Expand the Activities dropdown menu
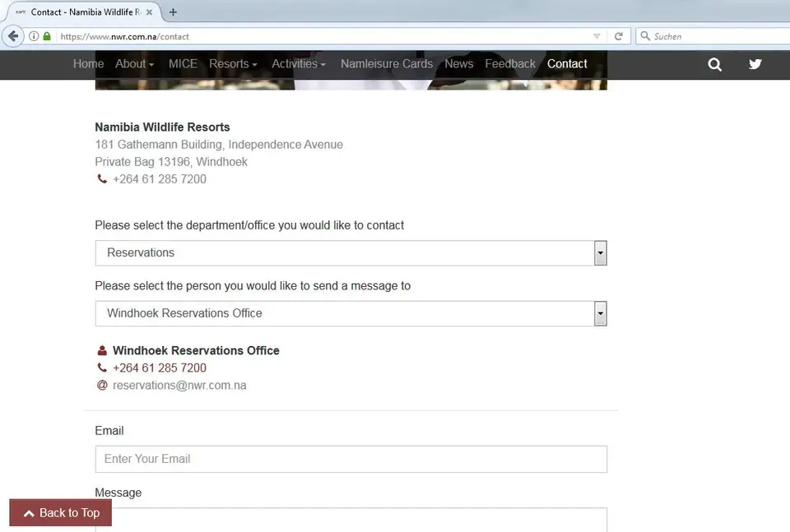790x532 pixels. click(299, 64)
